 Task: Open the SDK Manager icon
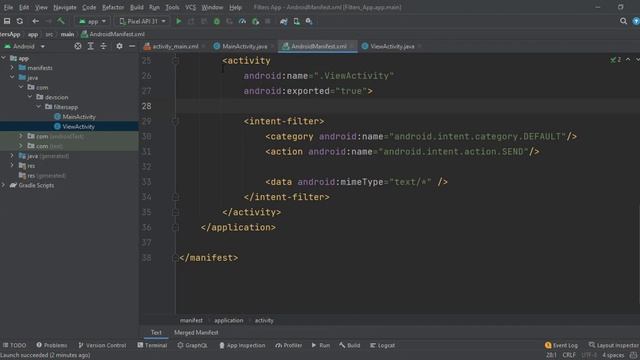point(309,21)
